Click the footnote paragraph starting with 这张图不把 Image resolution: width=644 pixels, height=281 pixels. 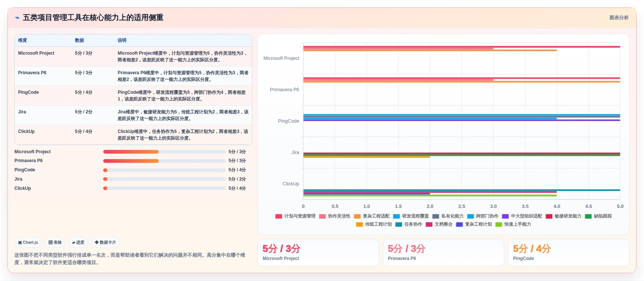pos(130,259)
